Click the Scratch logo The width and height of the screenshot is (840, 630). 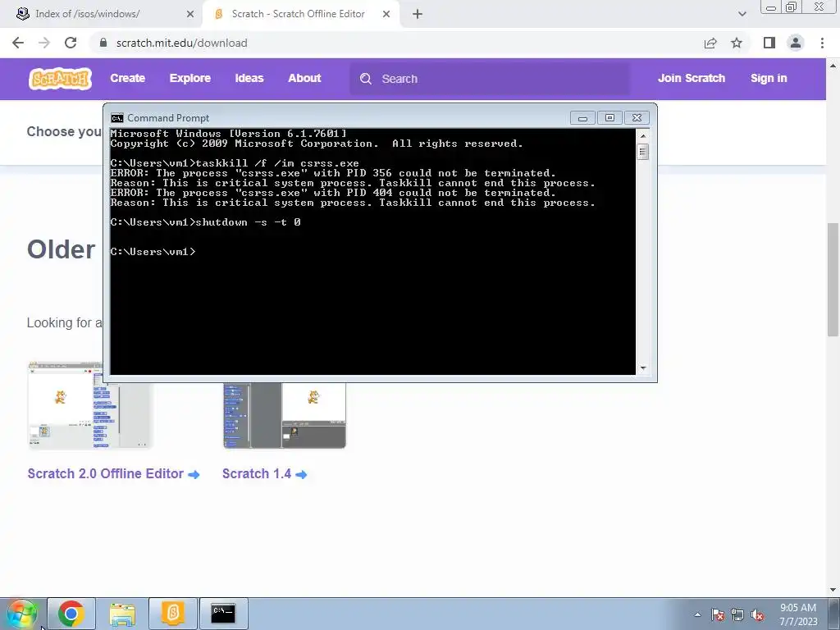point(60,79)
